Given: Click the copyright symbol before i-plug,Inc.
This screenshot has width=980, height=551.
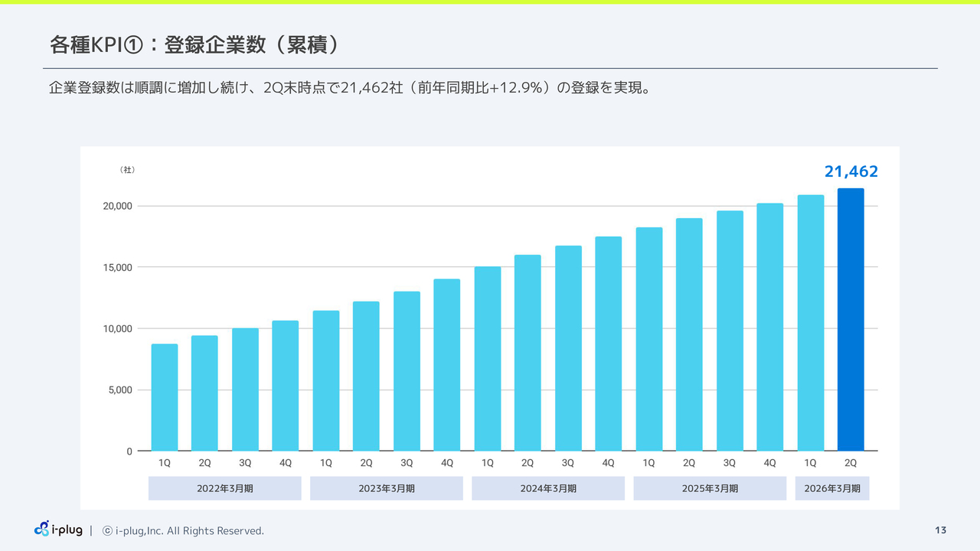Looking at the screenshot, I should tap(107, 531).
